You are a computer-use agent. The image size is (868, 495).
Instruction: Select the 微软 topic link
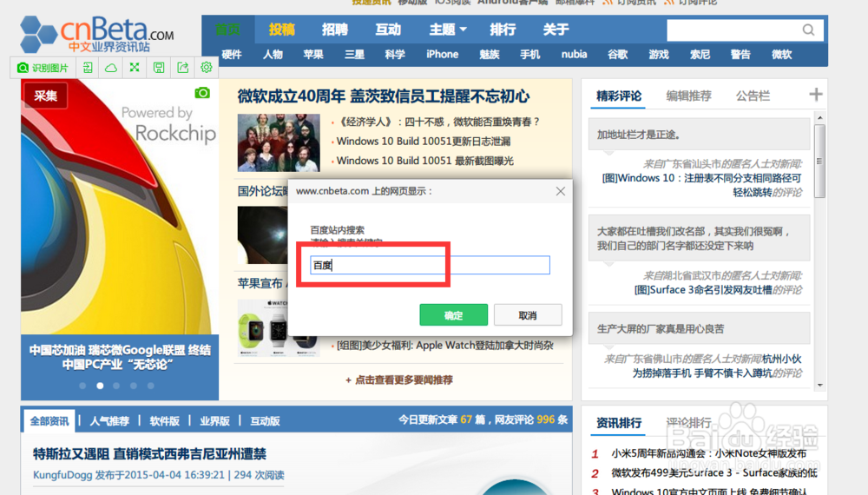[x=782, y=54]
